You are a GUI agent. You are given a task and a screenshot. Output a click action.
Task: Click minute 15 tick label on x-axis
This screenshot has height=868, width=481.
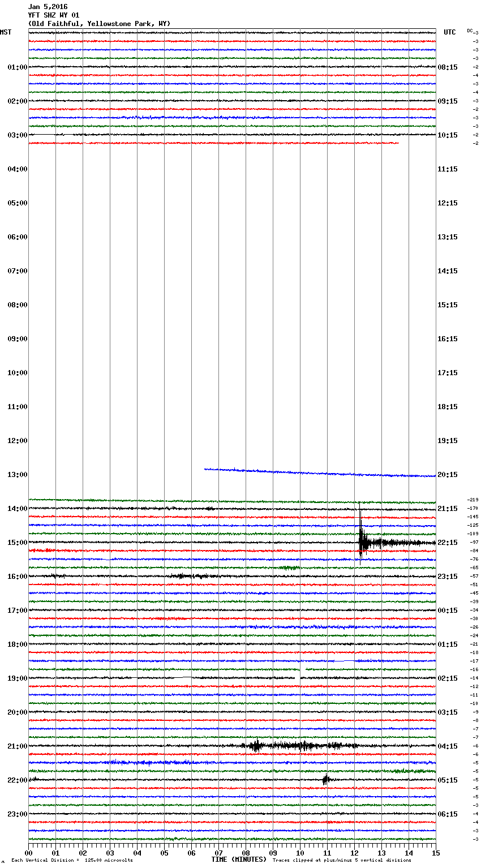[x=436, y=853]
